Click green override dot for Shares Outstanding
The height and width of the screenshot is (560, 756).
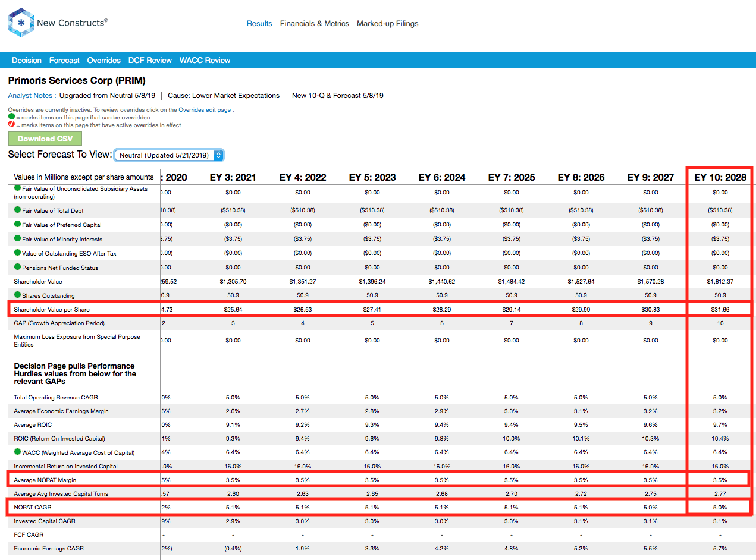(x=17, y=295)
